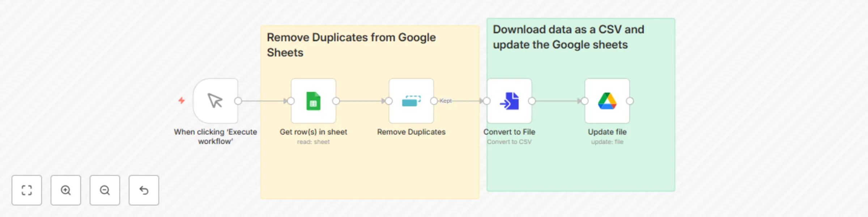Click the 'When clicking 'Execute workflow'' label

[x=216, y=136]
